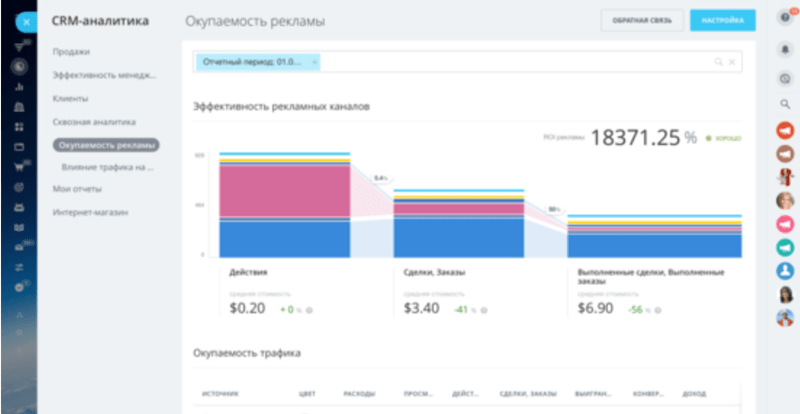Screen dimensions: 800x414
Task: Remove the 'Отчетный период' filter chip
Action: tap(314, 62)
